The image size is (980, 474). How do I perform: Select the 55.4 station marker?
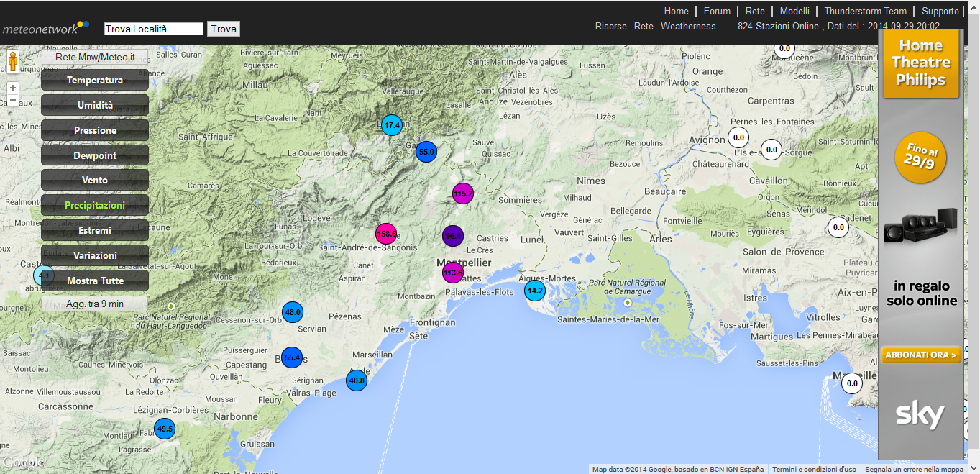point(291,357)
